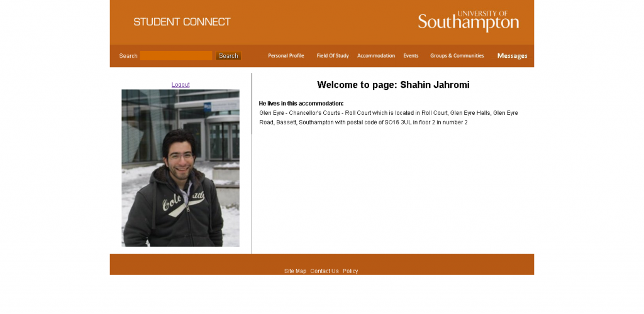Click Contact Us in the footer
The image size is (644, 314).
(325, 271)
